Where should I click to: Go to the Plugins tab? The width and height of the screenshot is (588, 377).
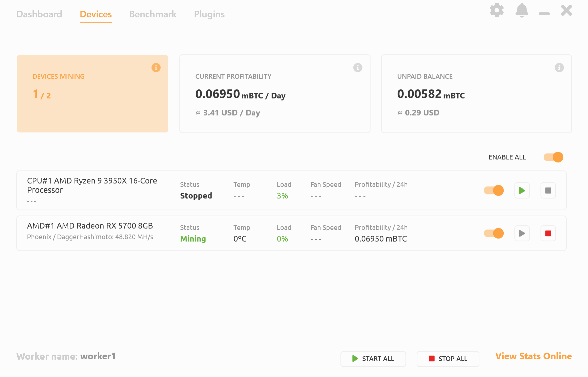point(209,14)
